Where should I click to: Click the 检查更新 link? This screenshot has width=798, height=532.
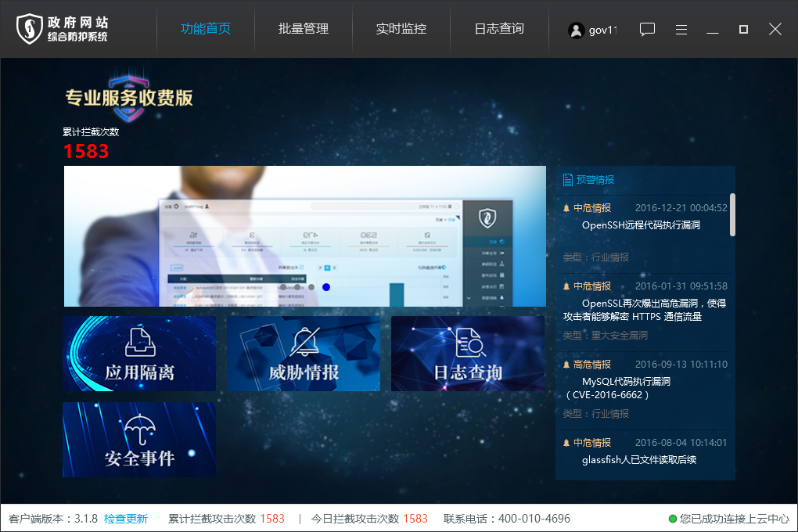pyautogui.click(x=126, y=519)
